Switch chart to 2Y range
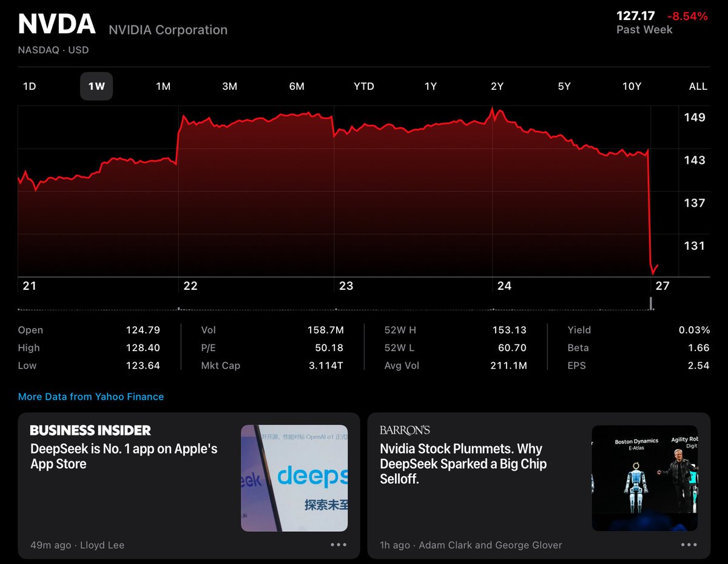Screen dimensions: 728x564 [497, 86]
